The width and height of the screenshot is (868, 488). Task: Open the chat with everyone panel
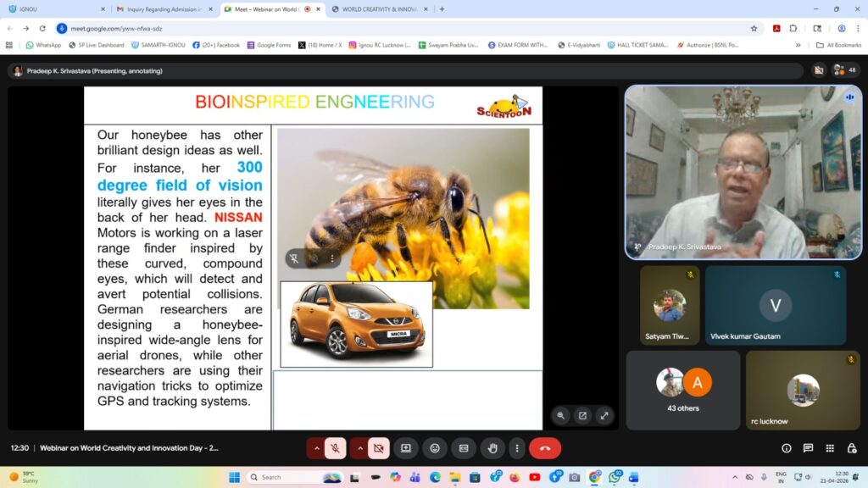[x=808, y=448]
